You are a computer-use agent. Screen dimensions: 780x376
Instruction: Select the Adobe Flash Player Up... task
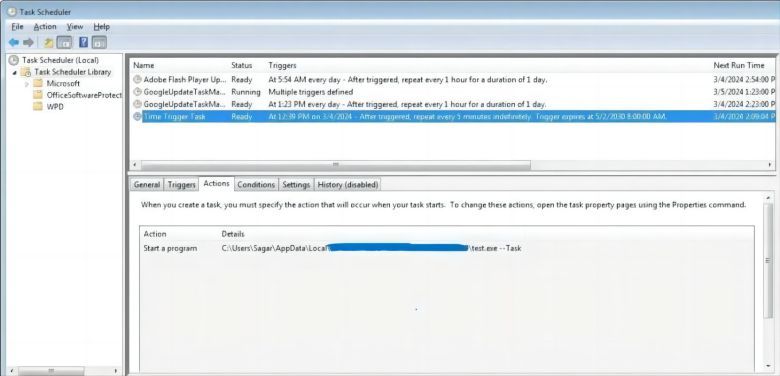click(184, 80)
